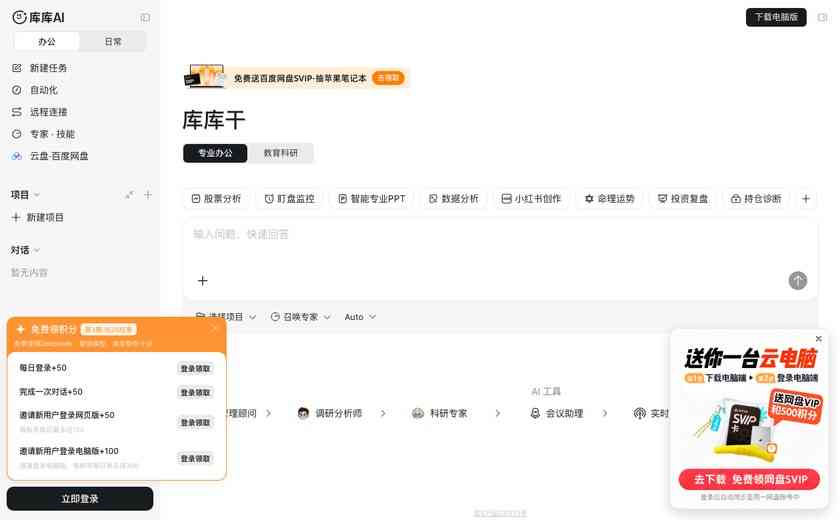This screenshot has height=520, width=840.
Task: Click 登录领取 for 邀请新用户登录电脑版+100
Action: tap(196, 458)
